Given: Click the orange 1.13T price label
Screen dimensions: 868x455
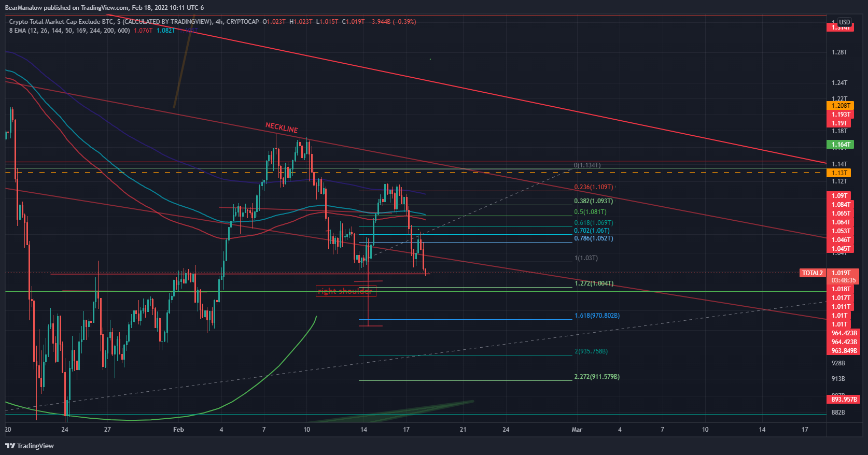Looking at the screenshot, I should pyautogui.click(x=839, y=173).
